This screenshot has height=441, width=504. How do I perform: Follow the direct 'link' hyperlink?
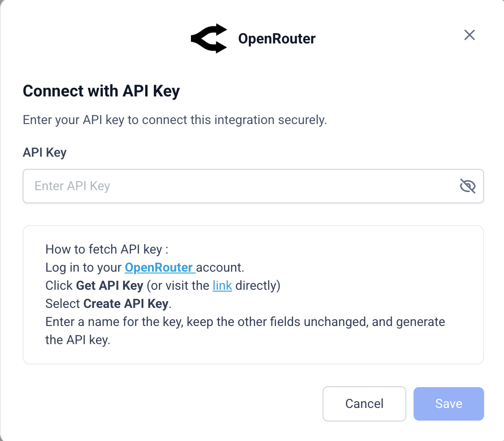[222, 286]
